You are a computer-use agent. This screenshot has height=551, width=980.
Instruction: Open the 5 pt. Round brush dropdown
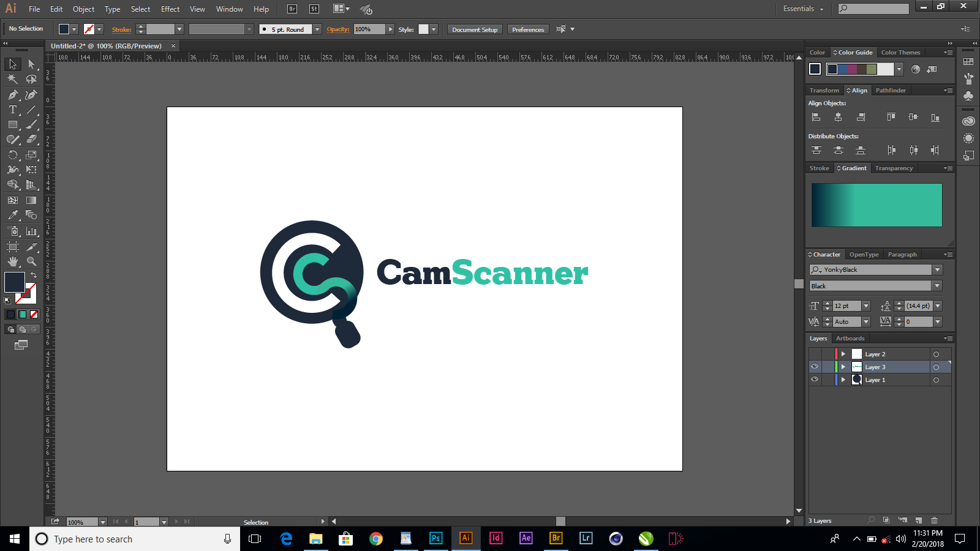(x=317, y=29)
